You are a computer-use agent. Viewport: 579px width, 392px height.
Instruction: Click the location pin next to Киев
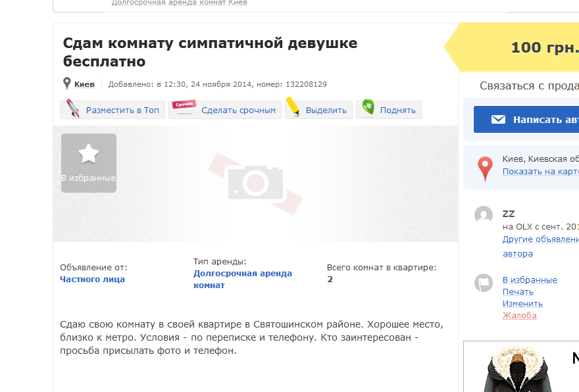click(66, 84)
